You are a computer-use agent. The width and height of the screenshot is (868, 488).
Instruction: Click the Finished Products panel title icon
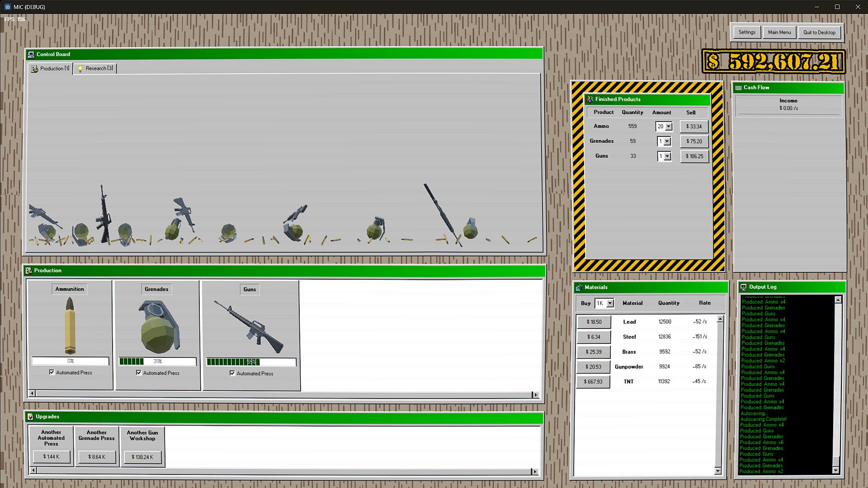point(590,99)
